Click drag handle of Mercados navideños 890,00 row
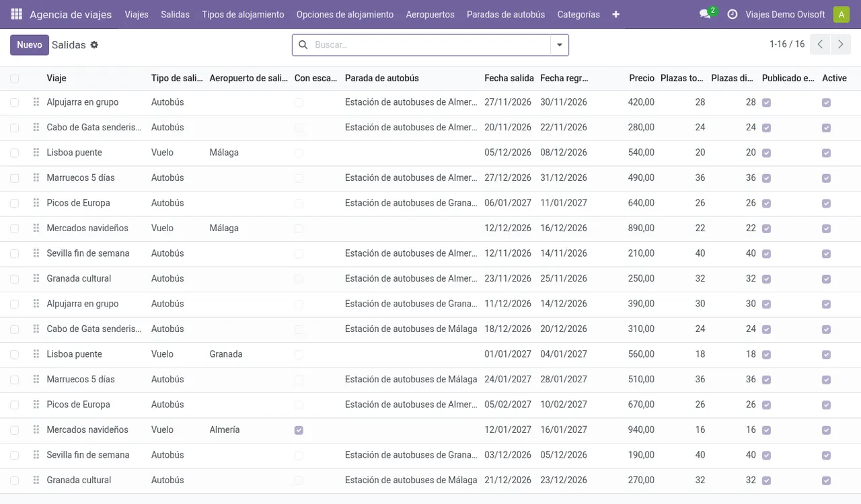This screenshot has height=504, width=861. (x=36, y=228)
